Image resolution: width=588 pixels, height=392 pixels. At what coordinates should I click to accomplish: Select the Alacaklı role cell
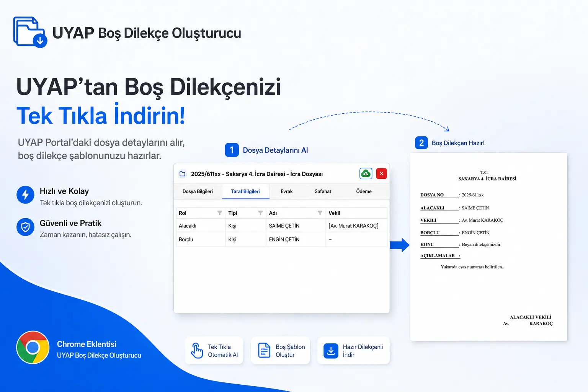pos(201,226)
